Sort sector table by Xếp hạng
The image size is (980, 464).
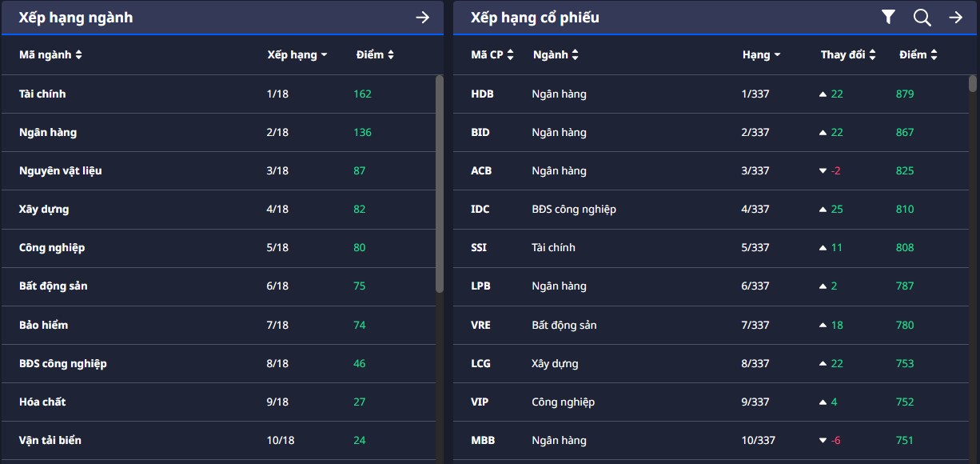click(x=297, y=55)
